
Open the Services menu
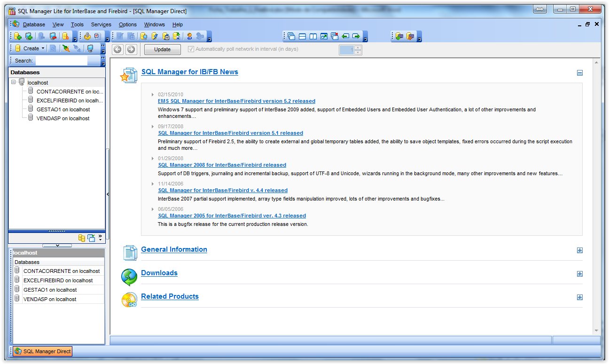(101, 24)
